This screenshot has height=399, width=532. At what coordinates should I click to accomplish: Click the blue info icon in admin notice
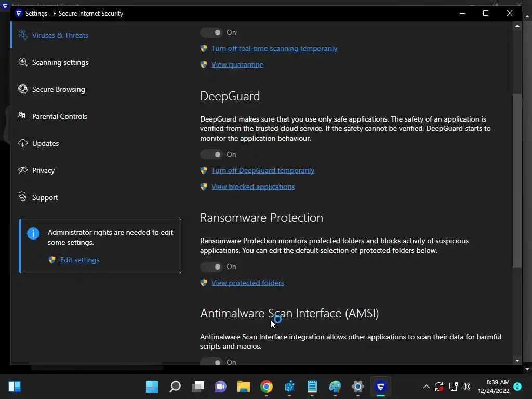pyautogui.click(x=33, y=233)
